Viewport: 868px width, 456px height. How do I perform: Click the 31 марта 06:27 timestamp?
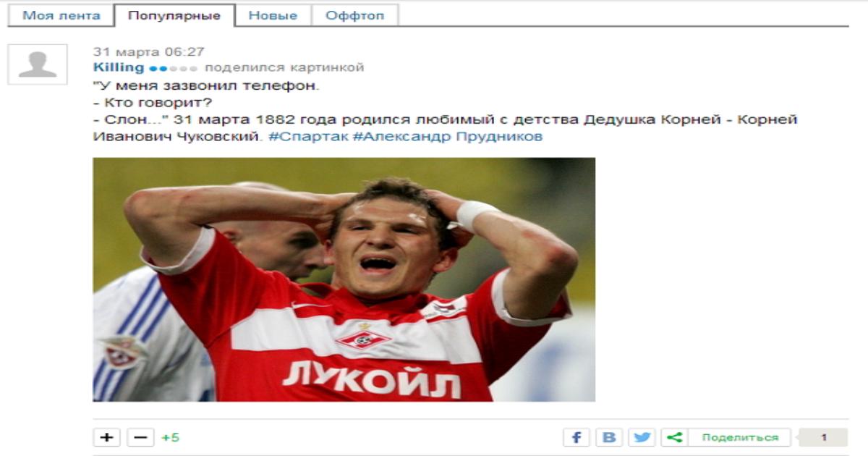149,51
